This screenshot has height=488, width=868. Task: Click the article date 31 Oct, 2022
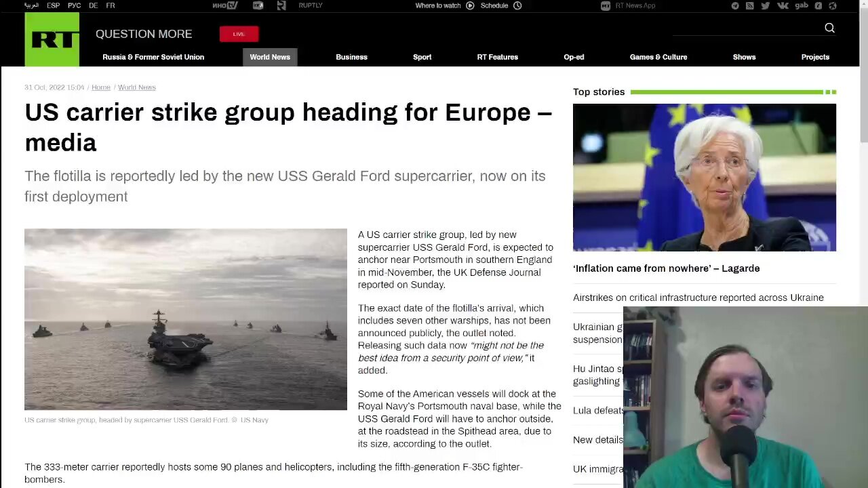pyautogui.click(x=54, y=87)
